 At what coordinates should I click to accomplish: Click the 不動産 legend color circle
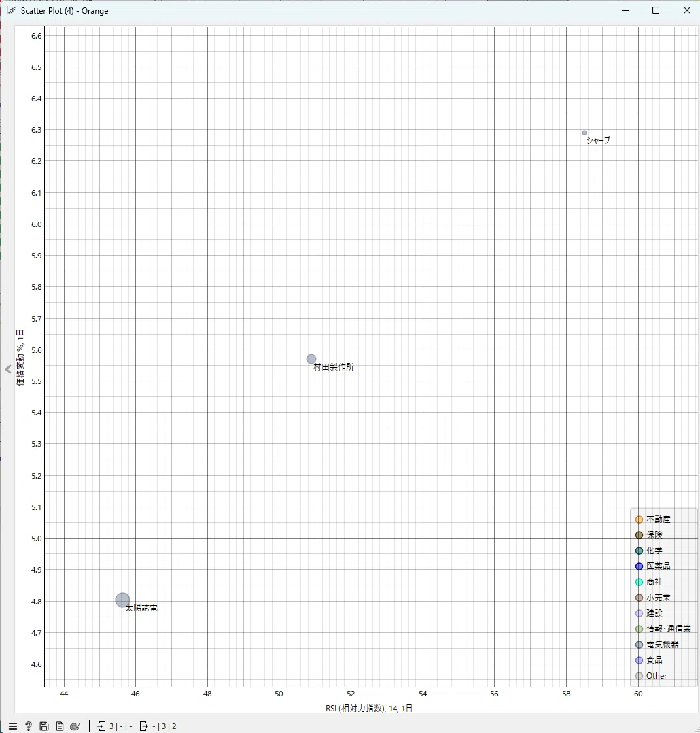640,519
